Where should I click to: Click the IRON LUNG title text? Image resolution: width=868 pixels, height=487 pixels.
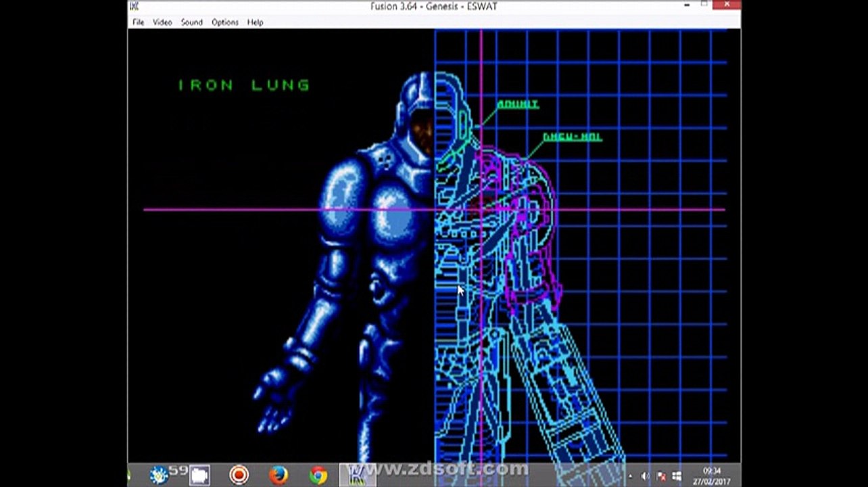point(244,85)
